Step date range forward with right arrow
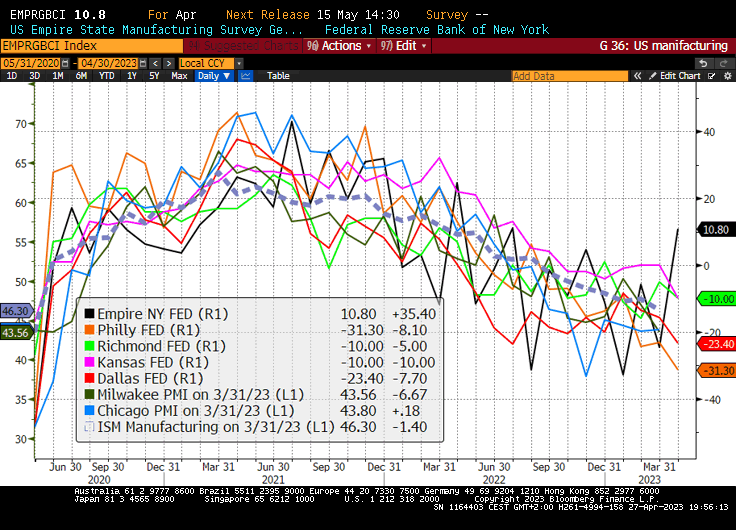The height and width of the screenshot is (530, 736). 169,63
